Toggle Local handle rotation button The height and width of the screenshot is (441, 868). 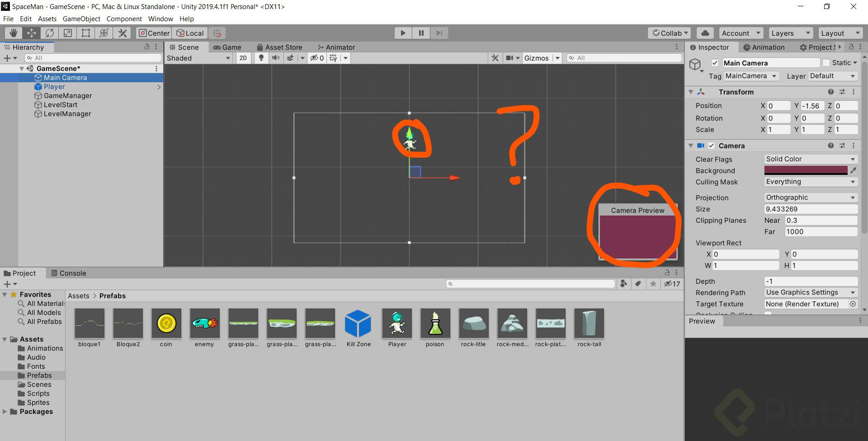click(x=190, y=33)
